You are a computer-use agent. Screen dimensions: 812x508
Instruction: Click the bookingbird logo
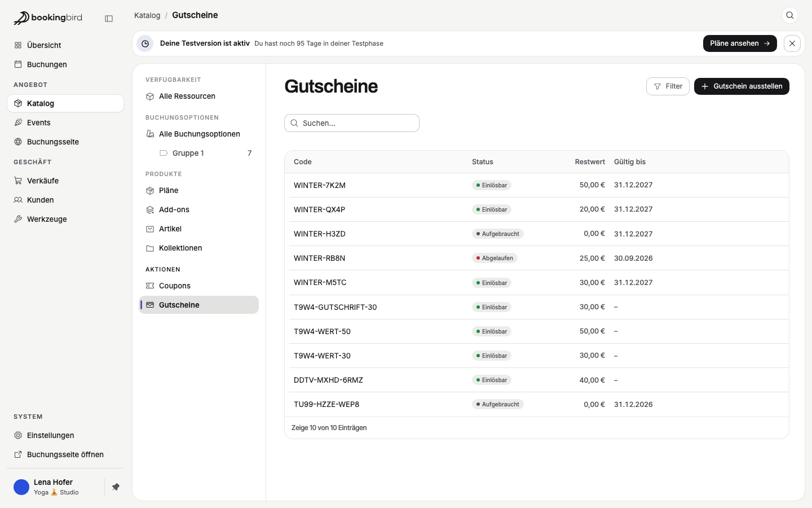coord(48,18)
